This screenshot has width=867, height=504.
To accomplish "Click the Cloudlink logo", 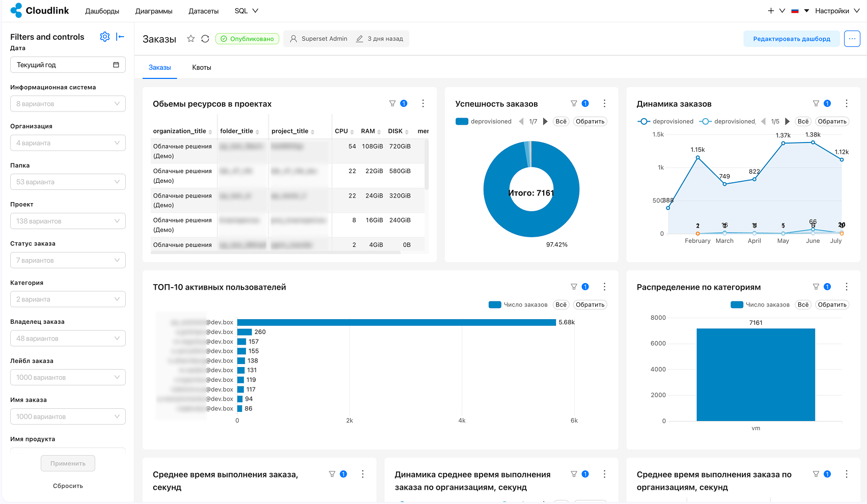I will 39,11.
